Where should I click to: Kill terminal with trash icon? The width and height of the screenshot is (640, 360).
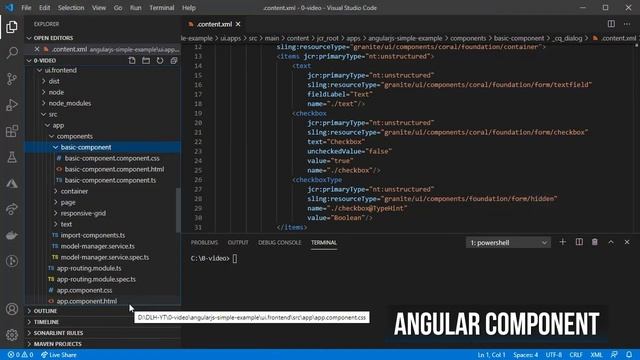point(595,242)
